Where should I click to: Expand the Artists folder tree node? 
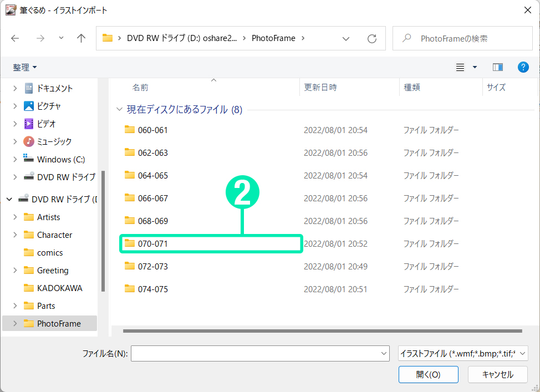click(x=15, y=217)
